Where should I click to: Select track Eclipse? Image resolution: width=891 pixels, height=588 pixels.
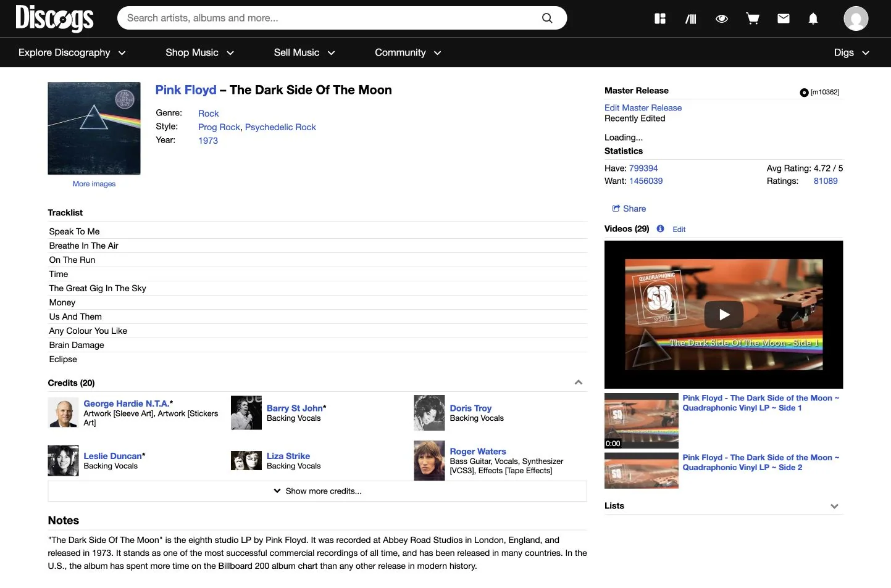point(63,359)
